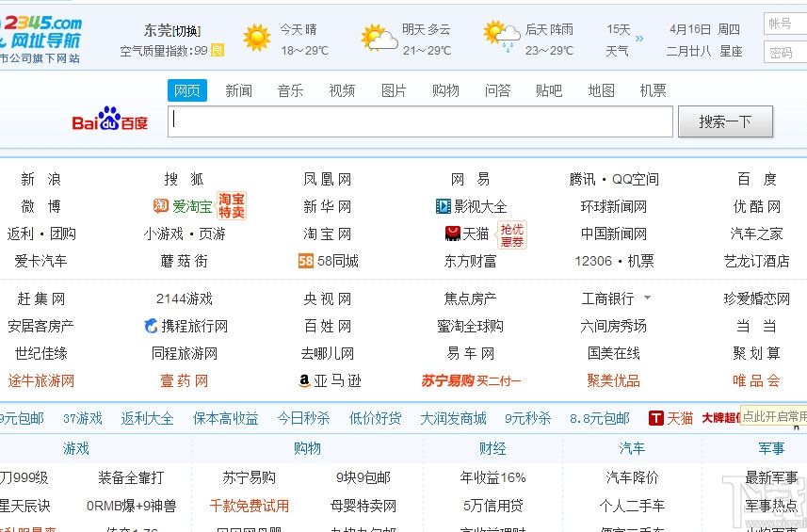Click 保本高收益 in the promo bar
The height and width of the screenshot is (532, 807).
[225, 418]
